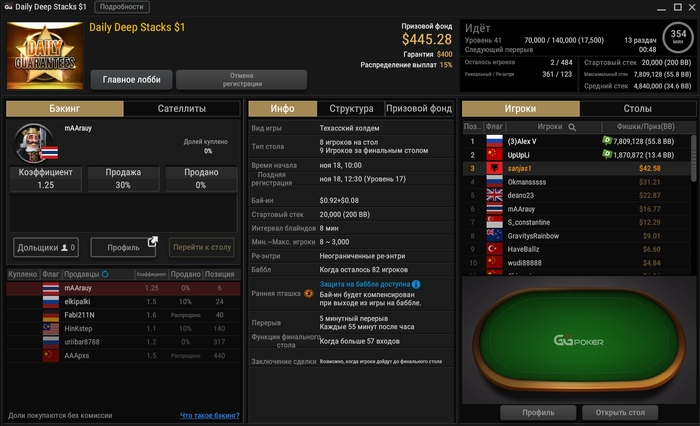Click the mAAravy king avatar
Image resolution: width=700 pixels, height=426 pixels.
[33, 143]
